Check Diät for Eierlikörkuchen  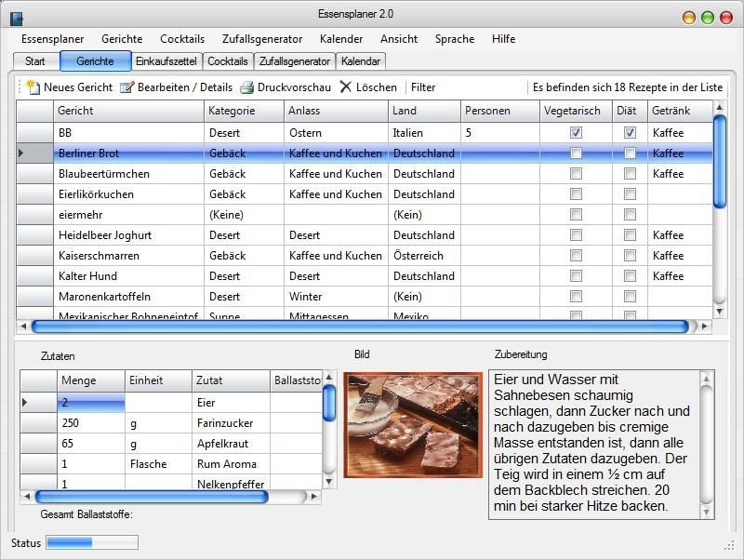pyautogui.click(x=630, y=194)
